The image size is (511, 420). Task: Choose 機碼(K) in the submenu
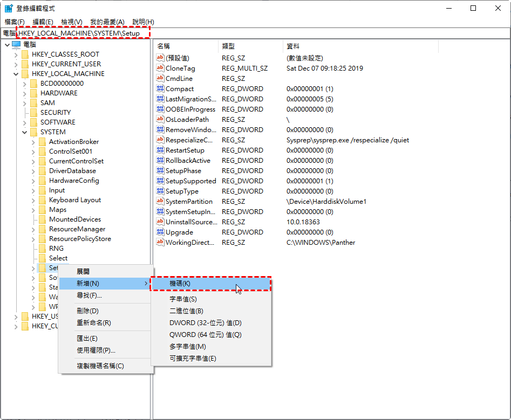[211, 284]
